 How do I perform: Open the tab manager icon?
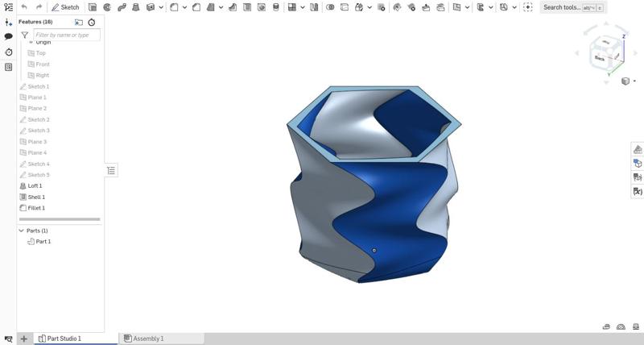pyautogui.click(x=8, y=339)
